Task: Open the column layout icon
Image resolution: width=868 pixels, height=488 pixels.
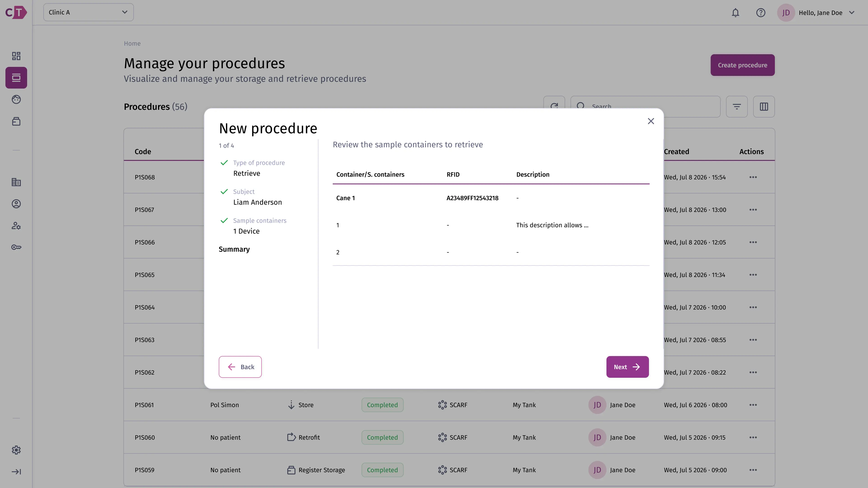Action: 764,107
